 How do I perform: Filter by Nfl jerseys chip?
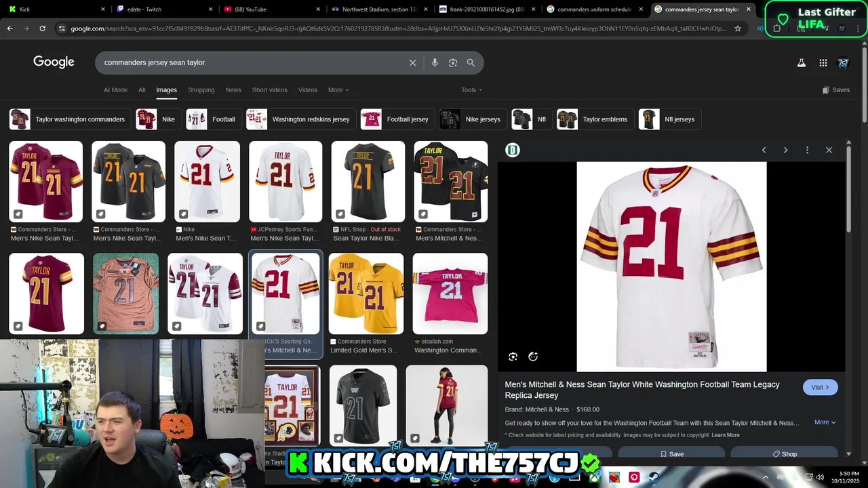click(669, 119)
